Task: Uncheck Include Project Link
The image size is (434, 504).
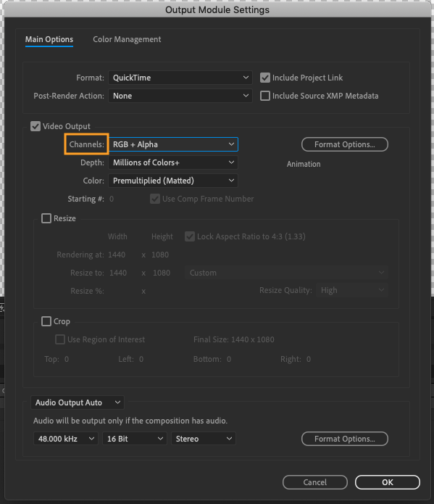Action: point(265,78)
